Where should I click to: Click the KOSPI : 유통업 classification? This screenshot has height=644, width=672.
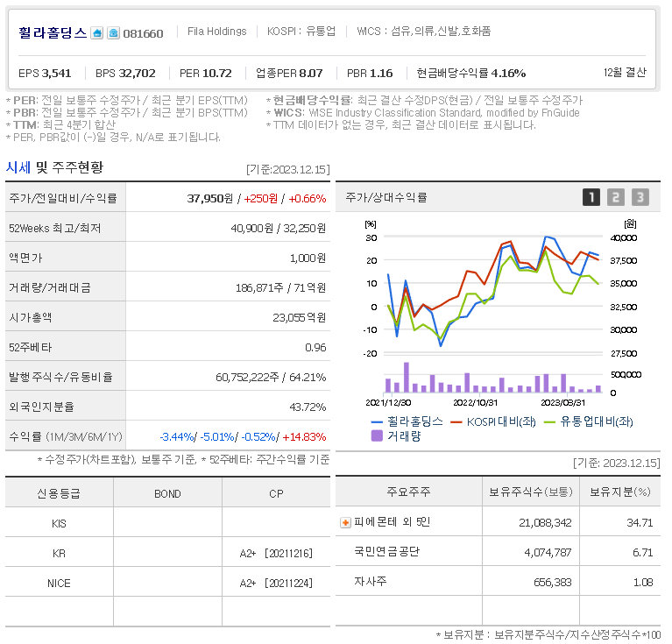pos(301,32)
